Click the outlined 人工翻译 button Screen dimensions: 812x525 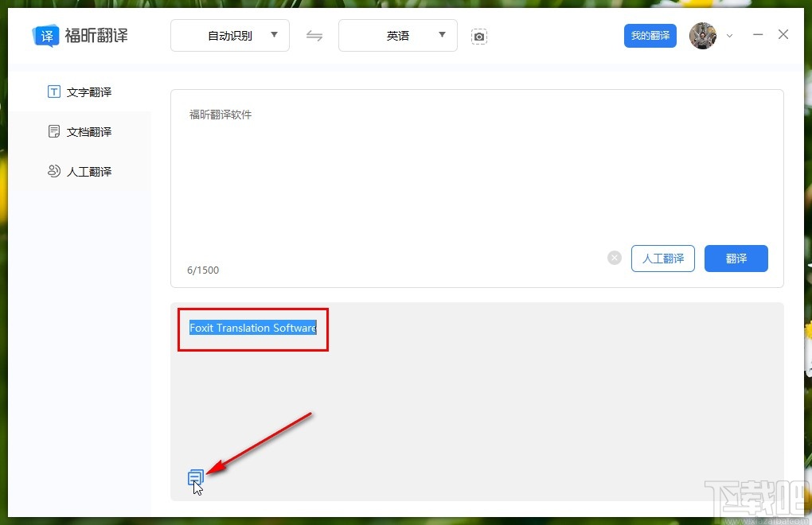[663, 258]
